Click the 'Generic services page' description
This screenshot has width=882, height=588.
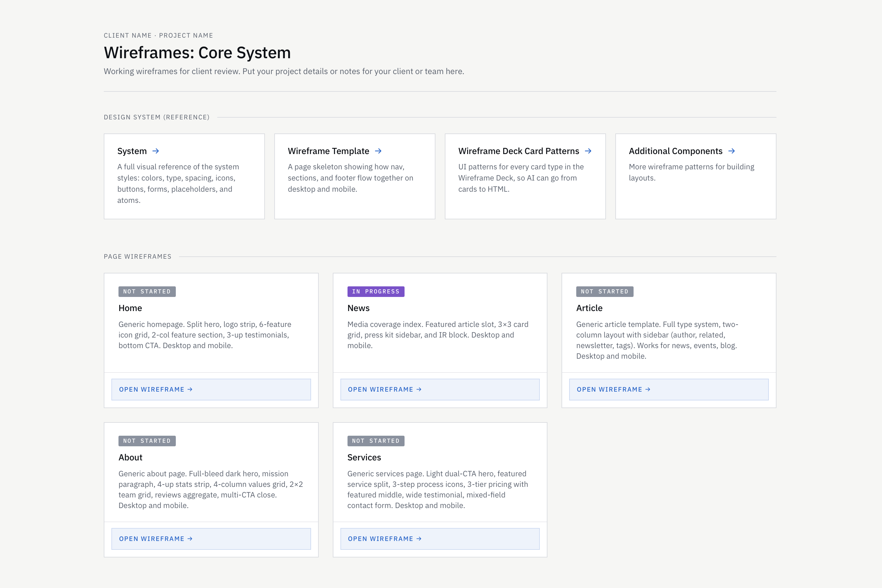[x=438, y=490]
